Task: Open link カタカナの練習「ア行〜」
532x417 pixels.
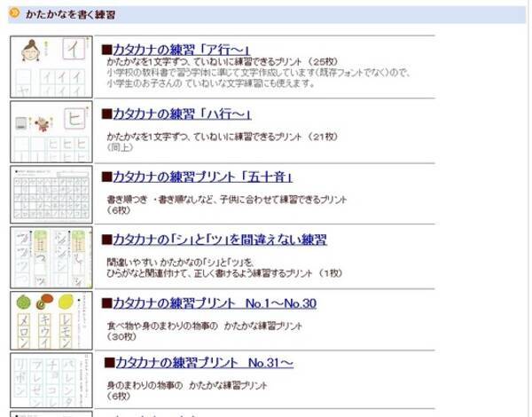Action: (x=181, y=51)
